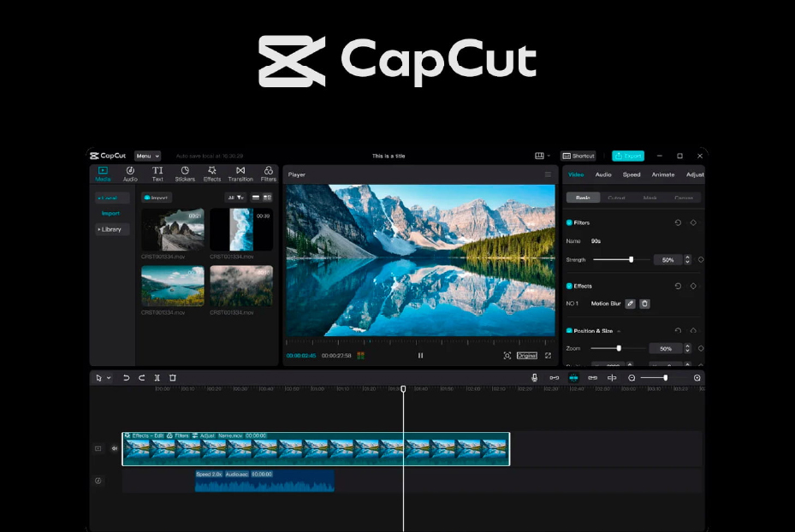
Task: Switch to the Video properties tab
Action: (x=576, y=174)
